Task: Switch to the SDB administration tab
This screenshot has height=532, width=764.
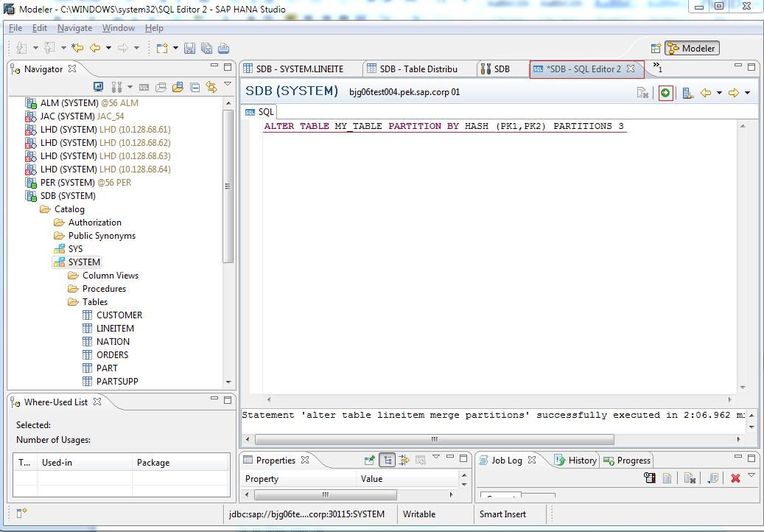Action: point(502,69)
